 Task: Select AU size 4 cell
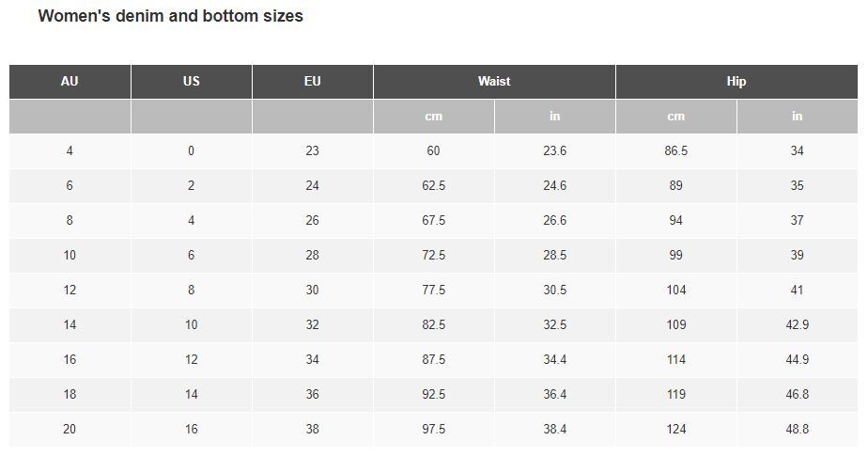tap(70, 150)
